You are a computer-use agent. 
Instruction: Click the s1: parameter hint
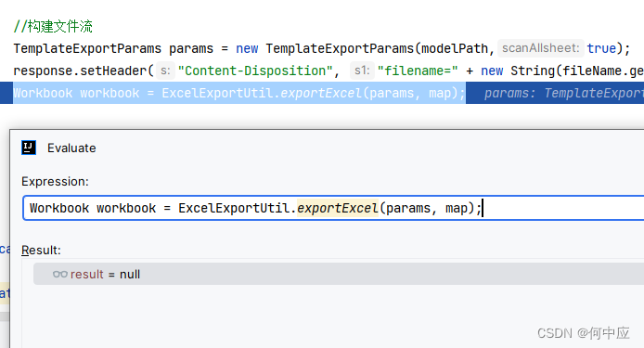click(x=362, y=71)
